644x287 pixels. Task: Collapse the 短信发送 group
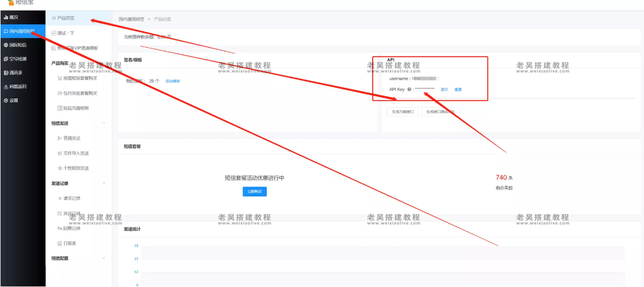[104, 123]
